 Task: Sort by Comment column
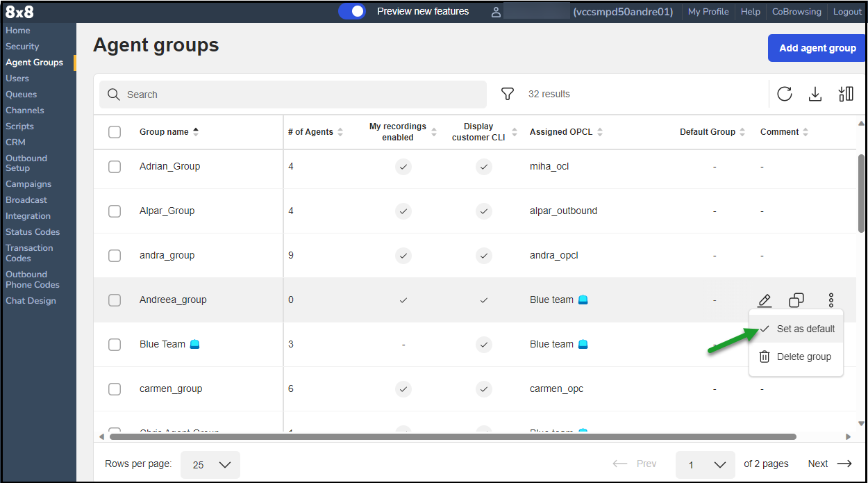785,132
